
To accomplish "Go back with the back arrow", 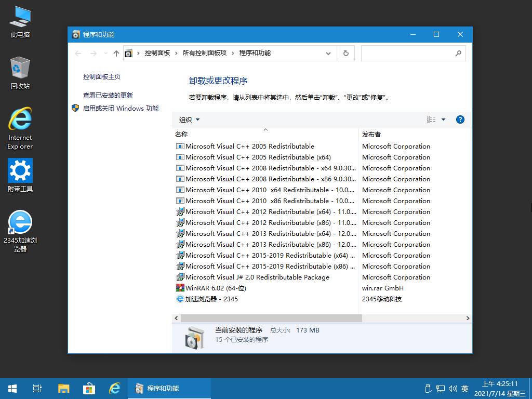I will [x=78, y=54].
